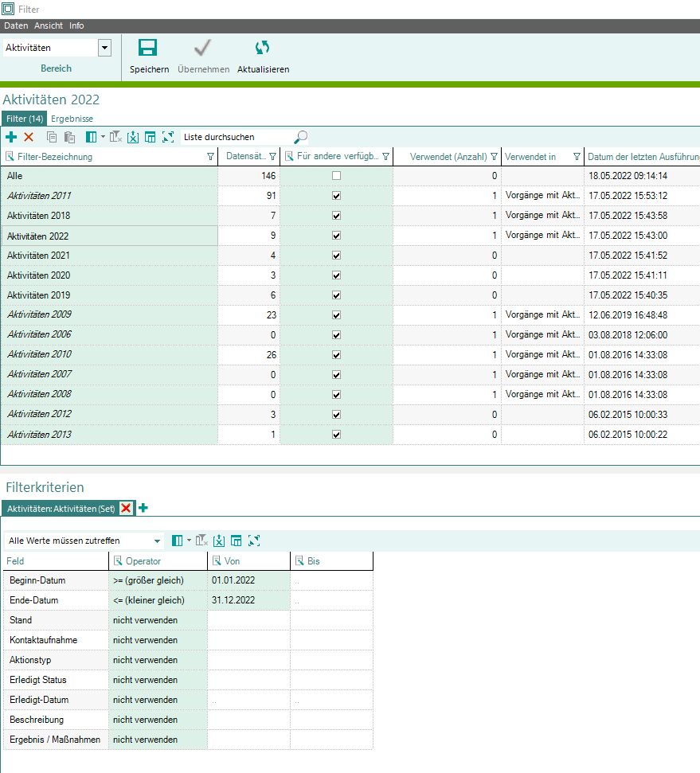Open the Ansicht menu

pos(49,25)
